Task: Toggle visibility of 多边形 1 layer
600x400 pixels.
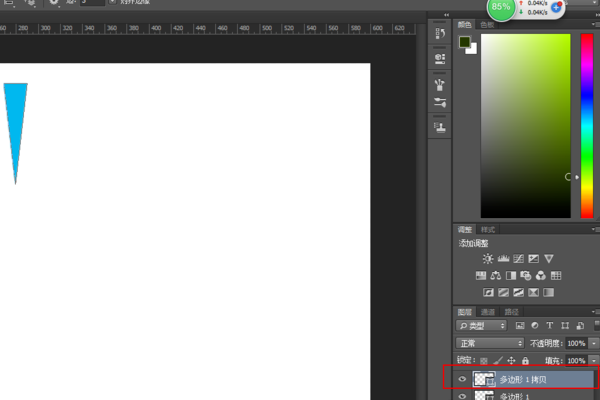Action: coord(462,397)
